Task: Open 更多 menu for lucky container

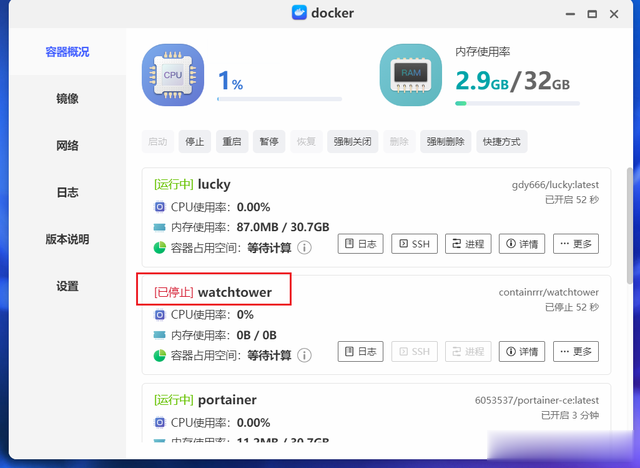Action: pos(576,244)
